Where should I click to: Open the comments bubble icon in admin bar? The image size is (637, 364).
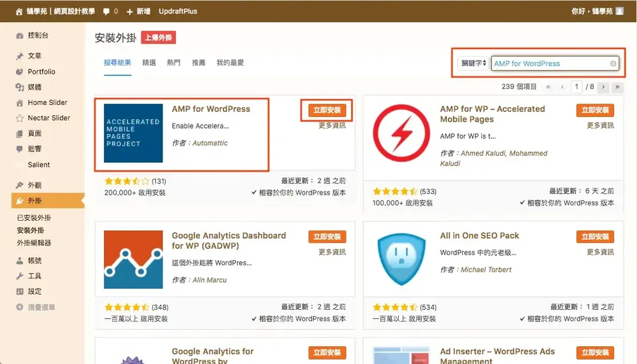point(106,11)
